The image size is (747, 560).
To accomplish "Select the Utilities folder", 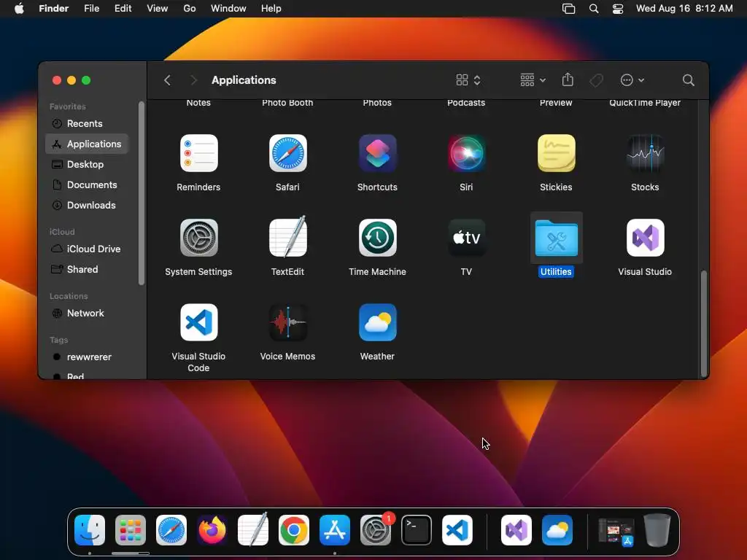I will click(x=556, y=238).
